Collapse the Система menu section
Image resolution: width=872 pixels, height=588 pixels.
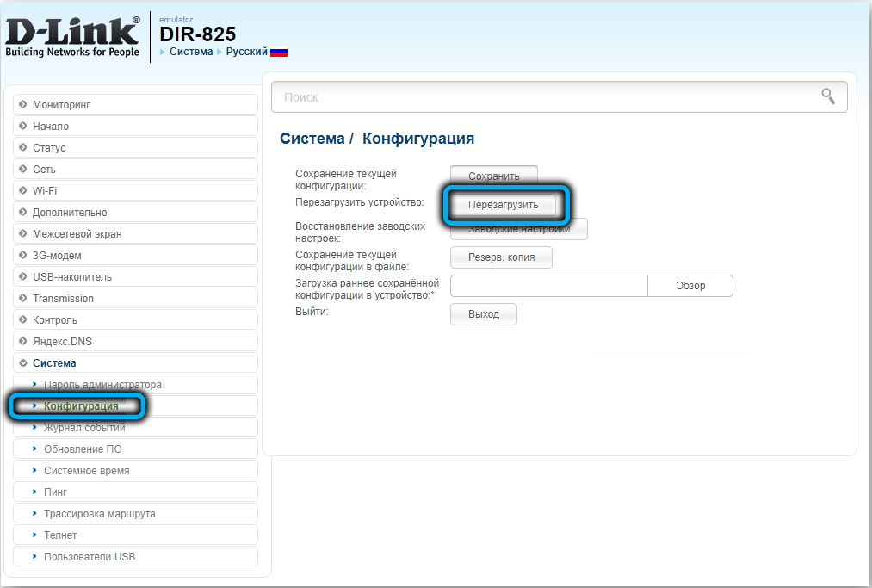(54, 362)
